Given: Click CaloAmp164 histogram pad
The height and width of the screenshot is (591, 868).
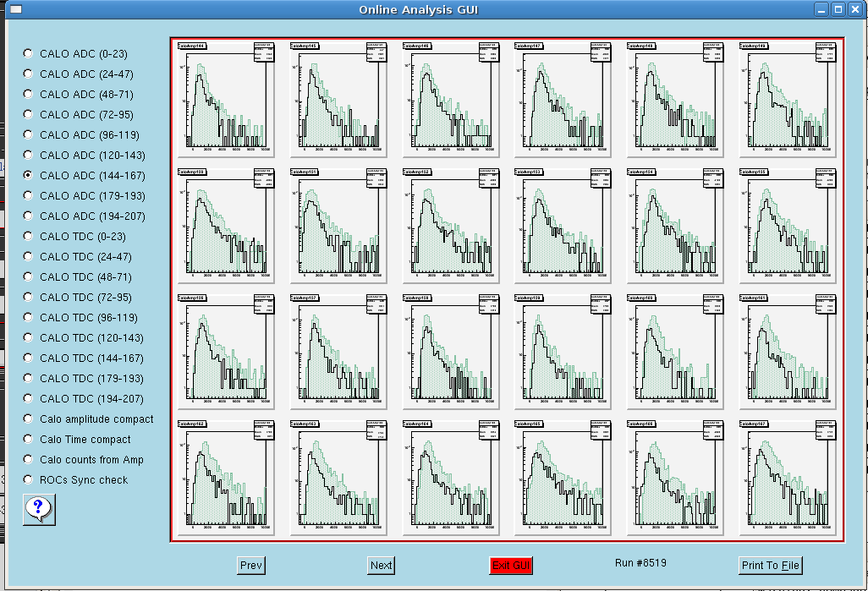Looking at the screenshot, I should (451, 478).
